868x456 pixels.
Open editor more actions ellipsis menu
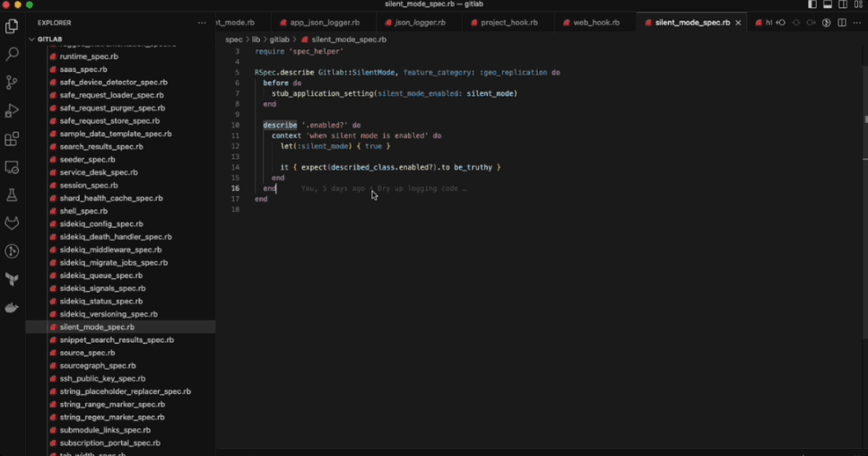click(x=856, y=22)
